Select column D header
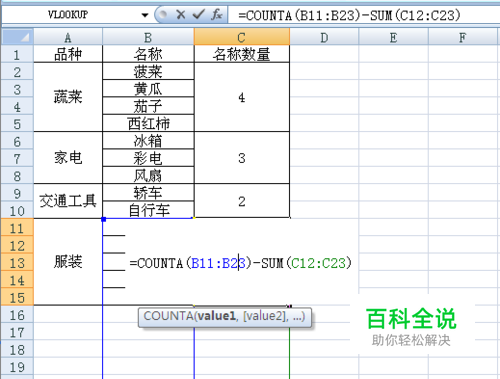This screenshot has width=500, height=379. pos(324,37)
